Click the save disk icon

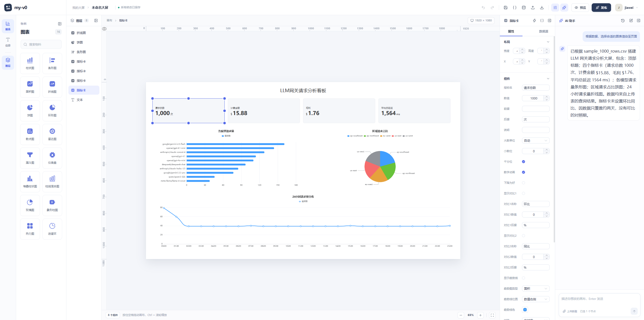pyautogui.click(x=506, y=8)
